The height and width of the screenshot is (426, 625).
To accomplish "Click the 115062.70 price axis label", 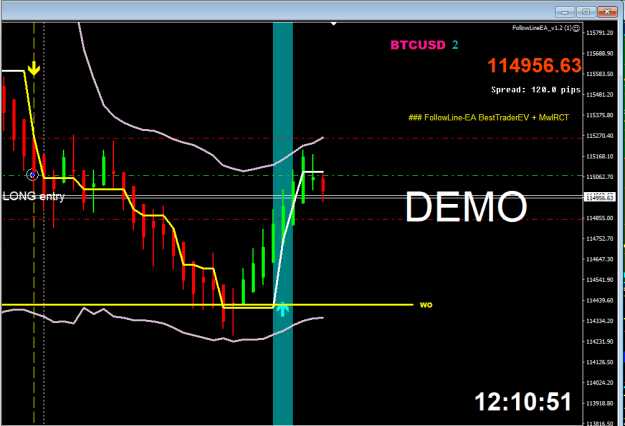I will (599, 177).
